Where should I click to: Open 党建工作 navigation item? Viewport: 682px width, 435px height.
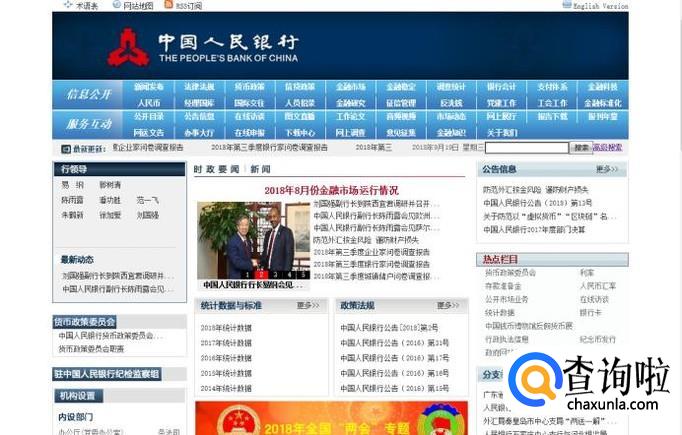tap(501, 103)
